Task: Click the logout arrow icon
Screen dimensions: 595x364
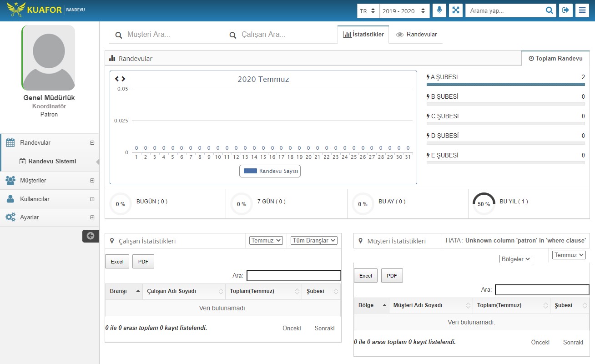Action: (565, 10)
